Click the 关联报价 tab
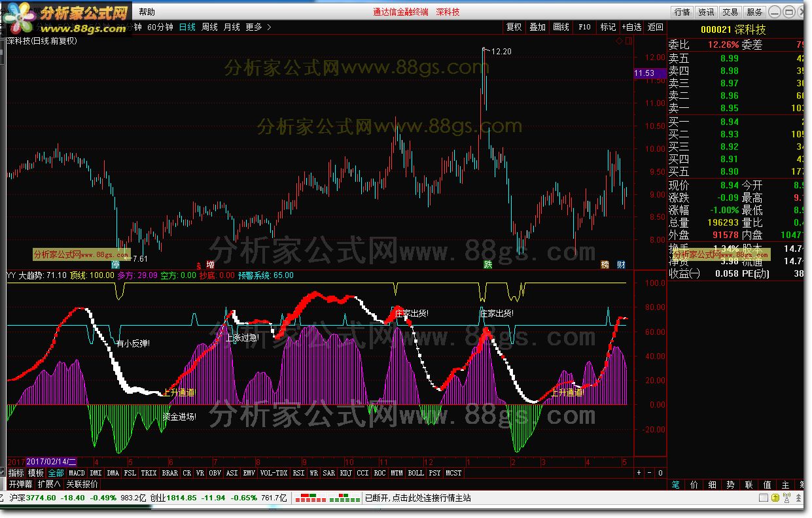Screen dimensions: 812x518 [82, 485]
